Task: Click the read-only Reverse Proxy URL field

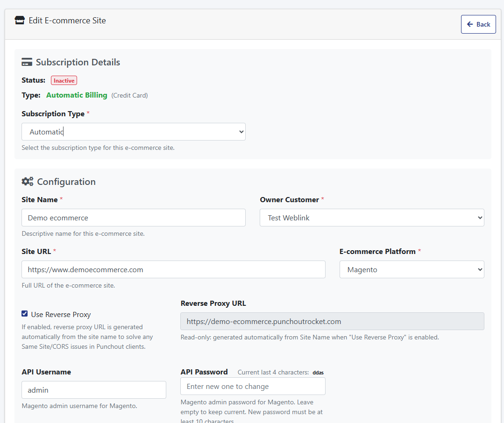Action: (x=332, y=322)
